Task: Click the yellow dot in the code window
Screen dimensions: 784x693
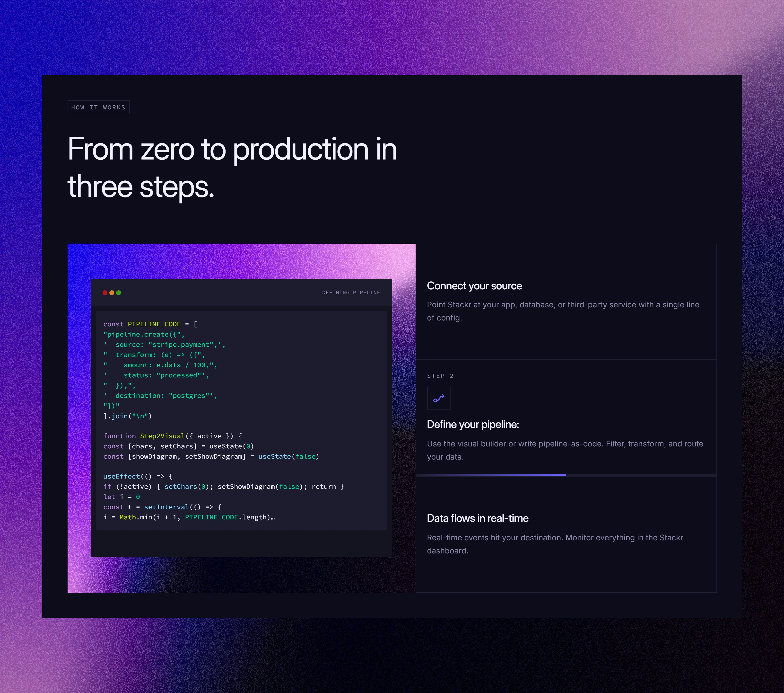Action: pos(112,293)
